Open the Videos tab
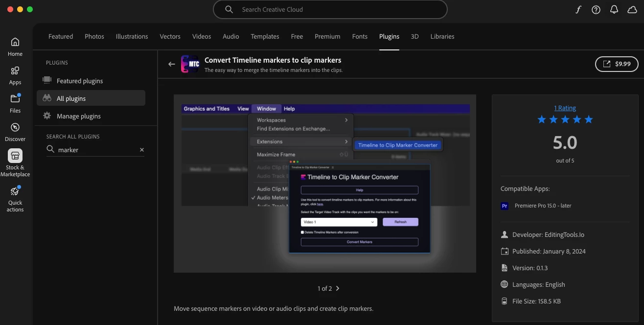The width and height of the screenshot is (644, 325). pyautogui.click(x=202, y=36)
